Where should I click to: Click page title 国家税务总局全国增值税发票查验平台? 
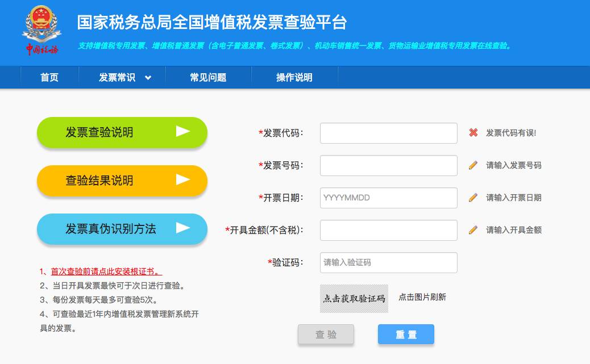click(212, 22)
